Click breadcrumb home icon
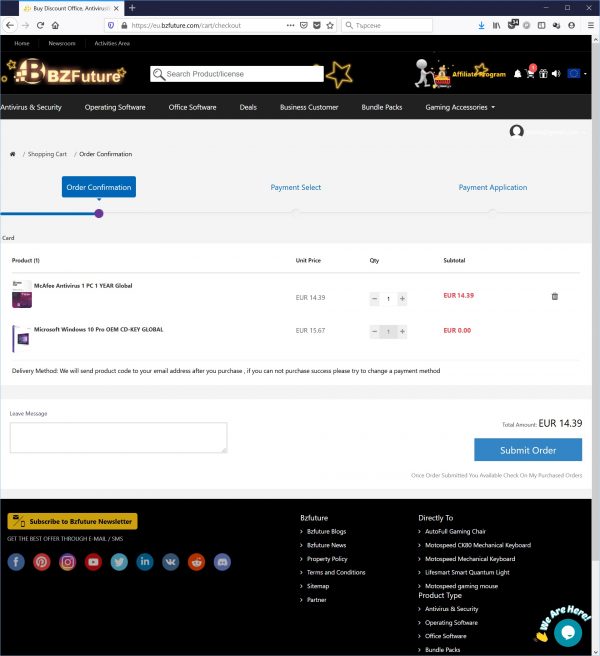600x656 pixels. [x=13, y=154]
